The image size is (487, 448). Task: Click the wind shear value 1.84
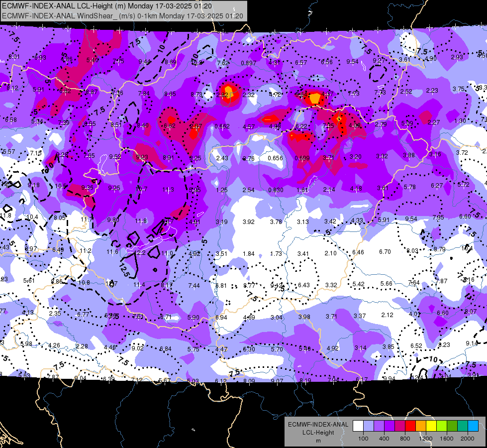(x=248, y=254)
